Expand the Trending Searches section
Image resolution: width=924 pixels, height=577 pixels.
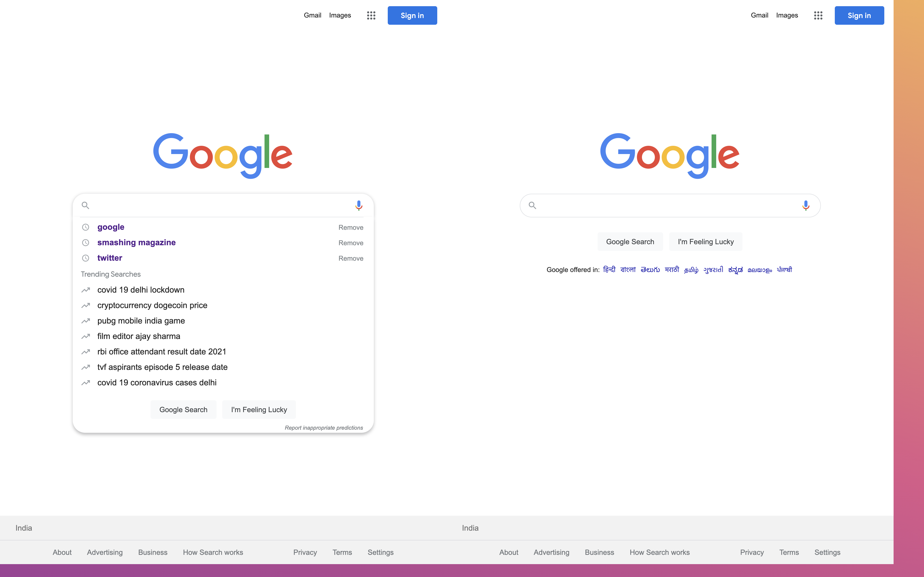click(x=110, y=273)
